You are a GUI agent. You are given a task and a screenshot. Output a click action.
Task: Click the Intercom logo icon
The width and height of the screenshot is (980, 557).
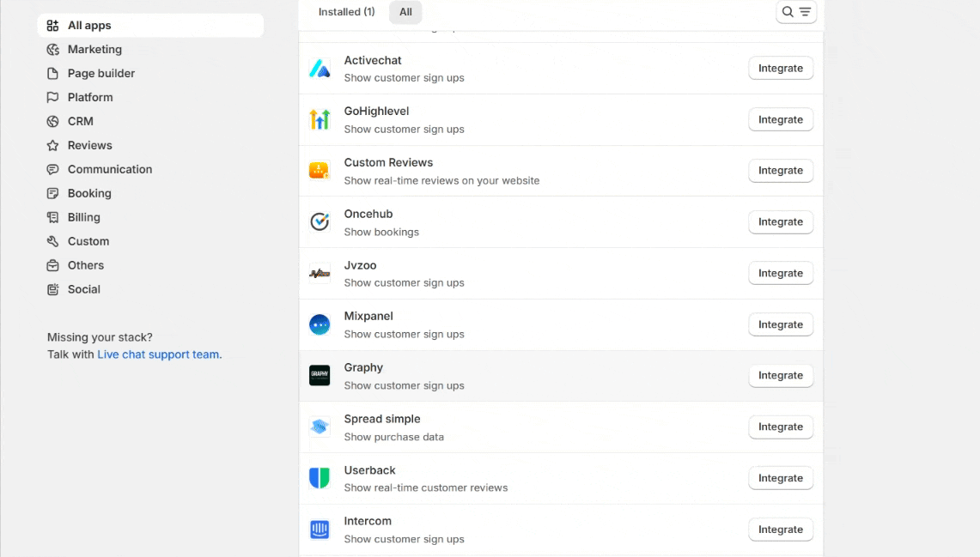[320, 530]
